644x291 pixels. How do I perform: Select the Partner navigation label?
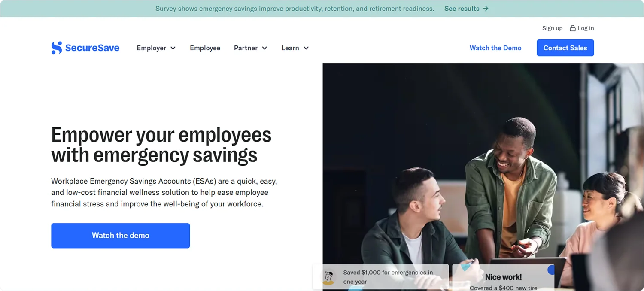click(246, 48)
